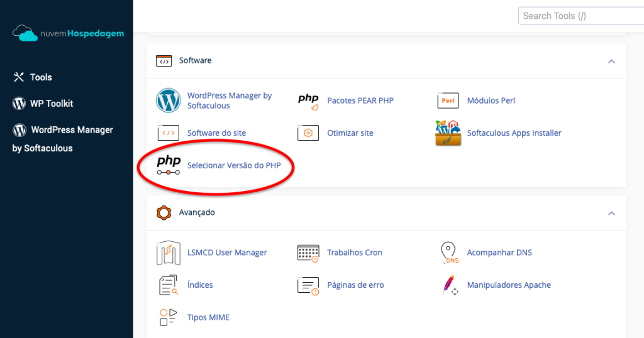Click the Trabalhos Cron calendar icon
This screenshot has width=644, height=338.
[308, 253]
